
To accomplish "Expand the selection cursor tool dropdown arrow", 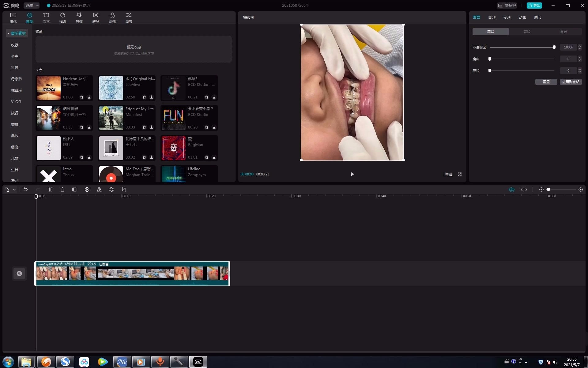I will pos(14,190).
